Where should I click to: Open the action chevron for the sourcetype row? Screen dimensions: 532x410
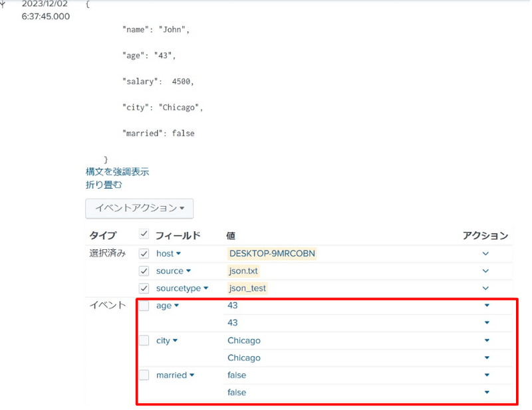485,288
